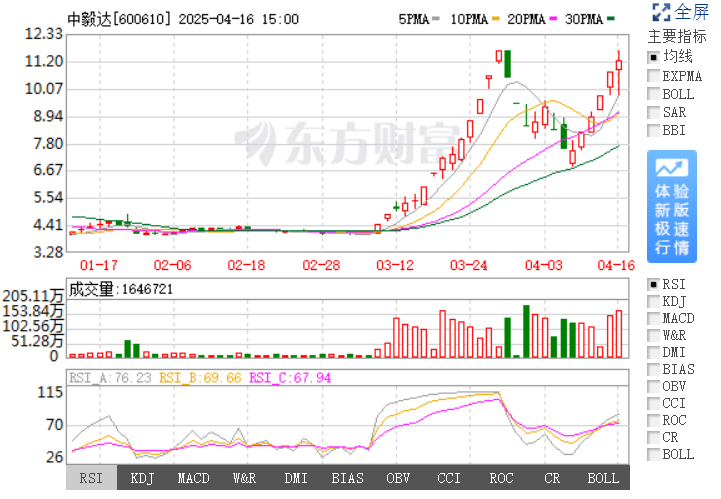Show the OBV indicator tab
721x499 pixels.
(398, 479)
